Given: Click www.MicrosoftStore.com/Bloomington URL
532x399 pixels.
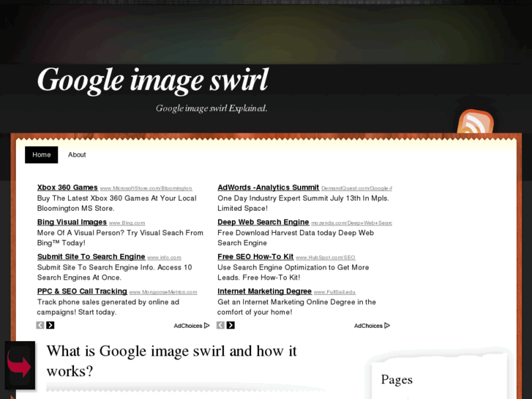Looking at the screenshot, I should (x=146, y=188).
